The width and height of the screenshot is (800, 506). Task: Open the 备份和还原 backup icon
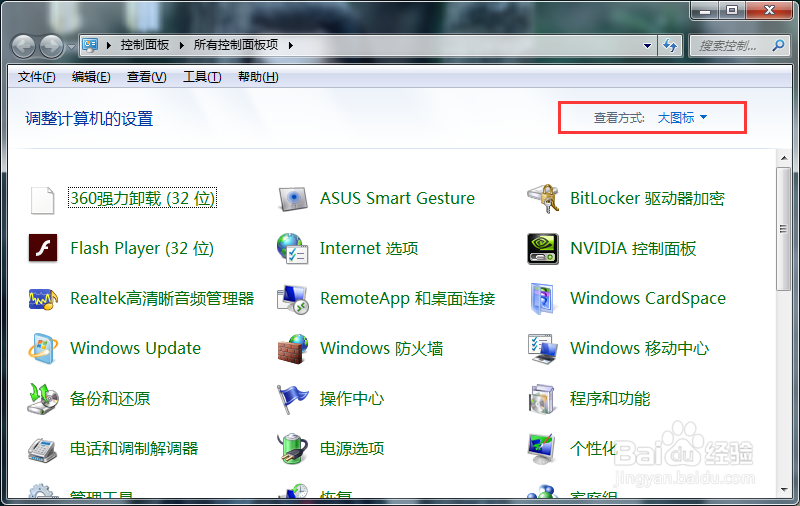(43, 399)
